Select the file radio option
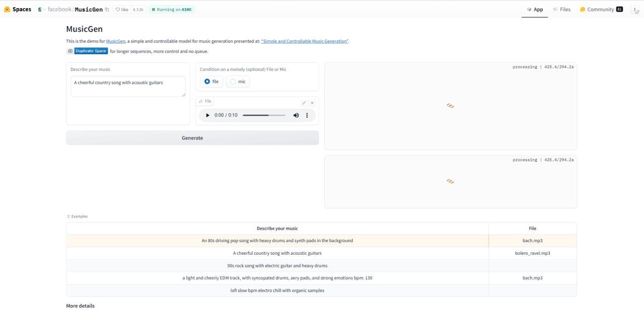Image resolution: width=644 pixels, height=311 pixels. 211,81
